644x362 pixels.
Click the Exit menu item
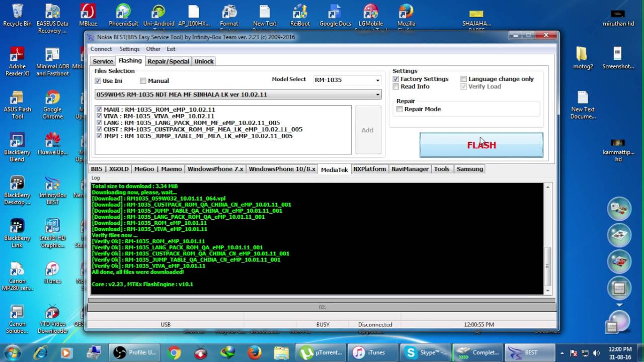click(171, 49)
